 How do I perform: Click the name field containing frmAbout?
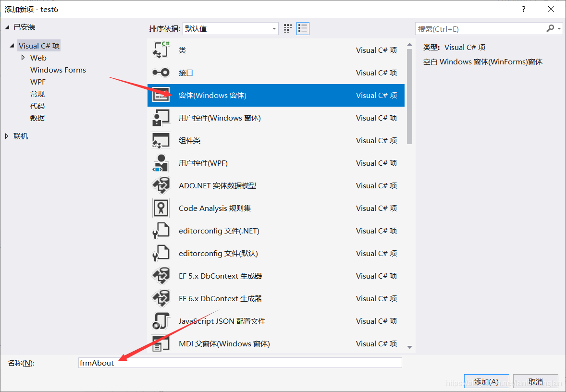click(x=240, y=363)
